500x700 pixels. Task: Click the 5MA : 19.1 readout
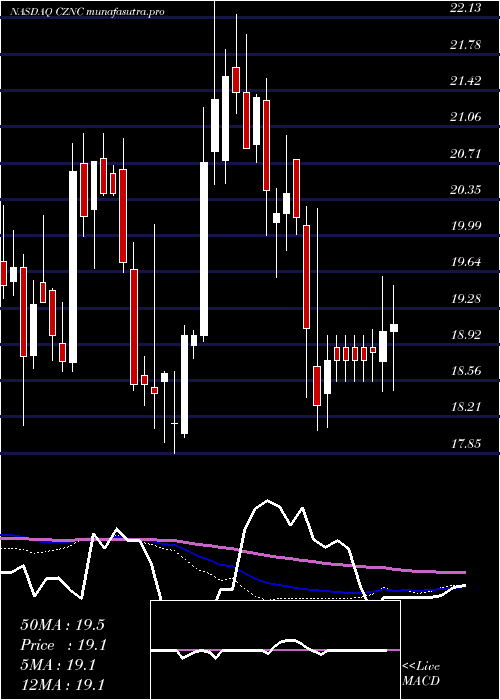tap(58, 665)
